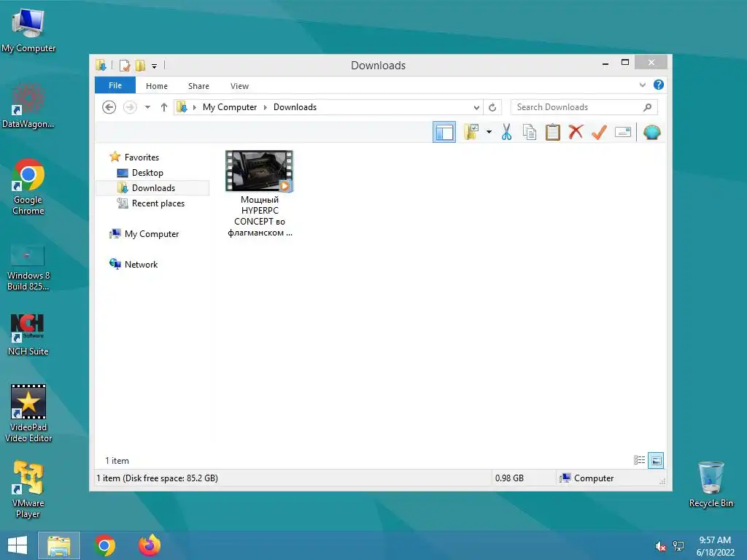Select Recent places in navigation pane
747x560 pixels.
[x=158, y=203]
